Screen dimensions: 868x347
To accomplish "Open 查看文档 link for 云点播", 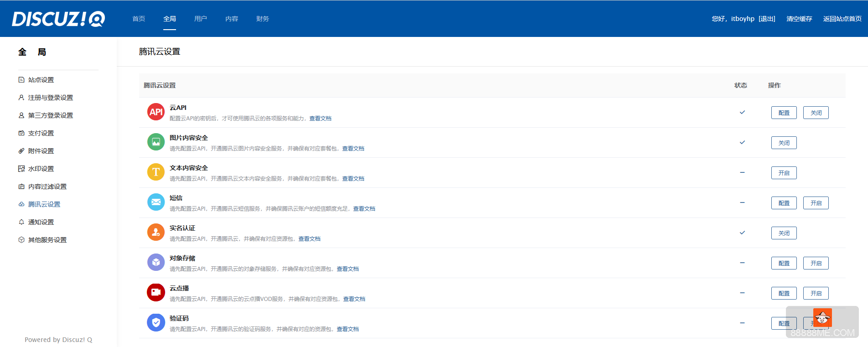I will [x=354, y=299].
